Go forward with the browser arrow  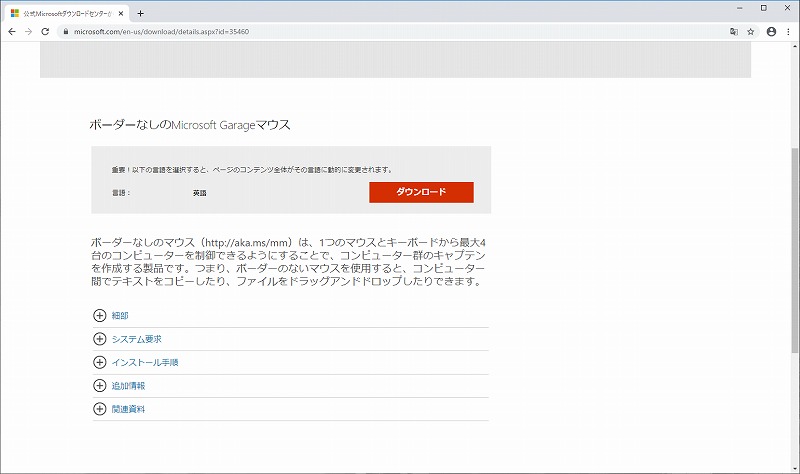click(x=29, y=32)
